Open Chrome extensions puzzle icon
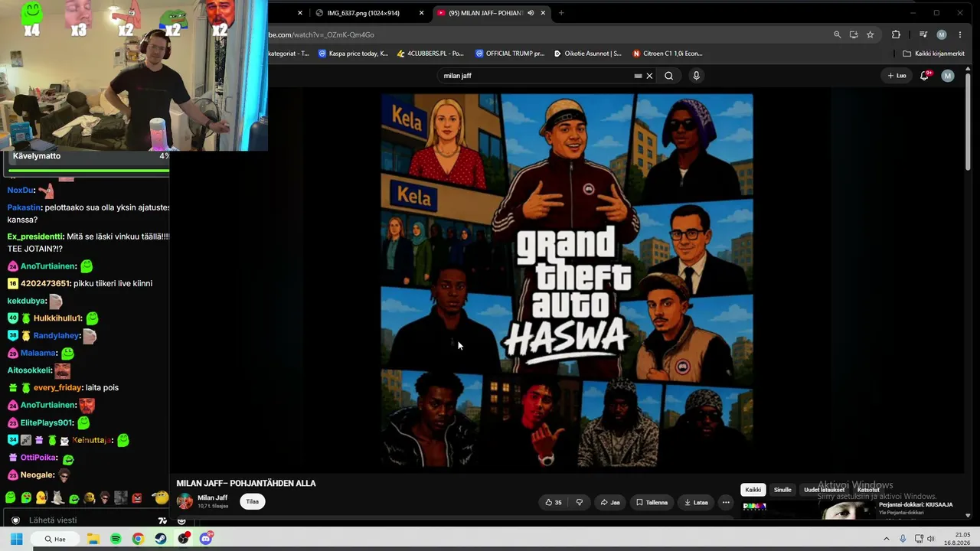Image resolution: width=980 pixels, height=551 pixels. click(896, 34)
